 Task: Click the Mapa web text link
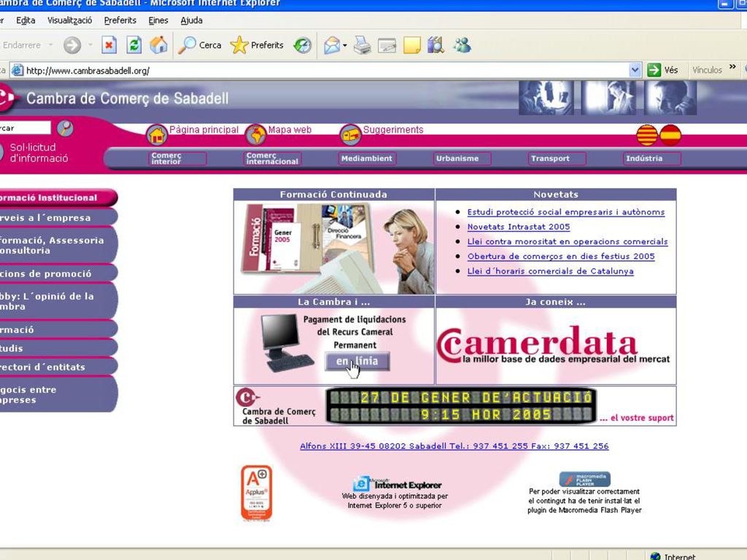click(x=290, y=130)
